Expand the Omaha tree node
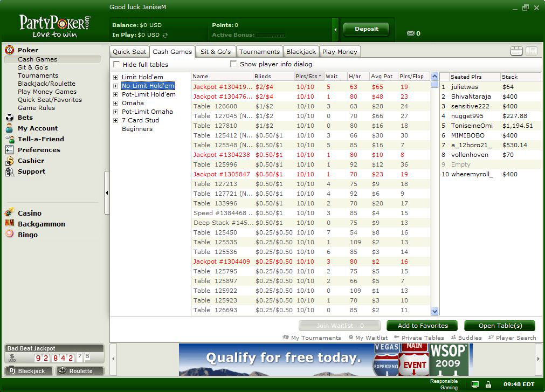This screenshot has width=545, height=392. [x=116, y=103]
